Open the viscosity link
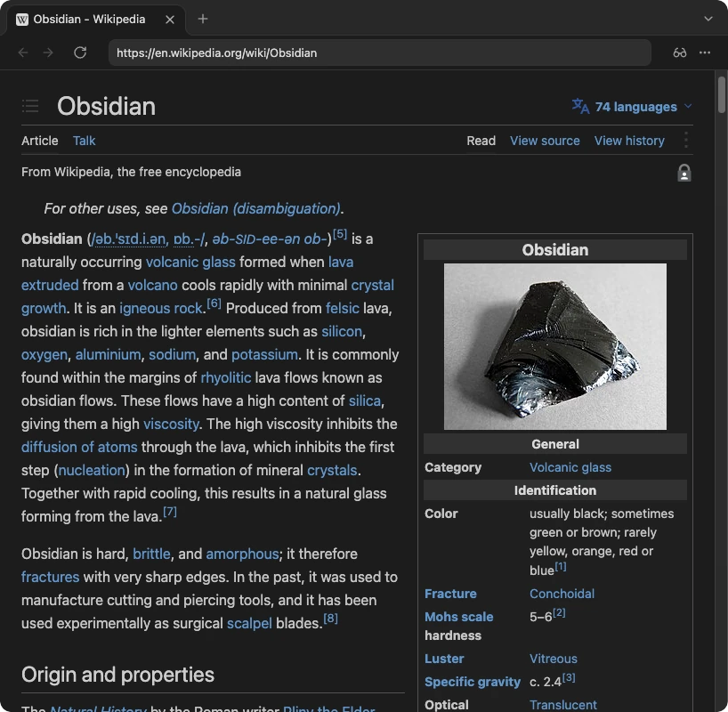Screen dimensions: 728x712 click(x=172, y=424)
